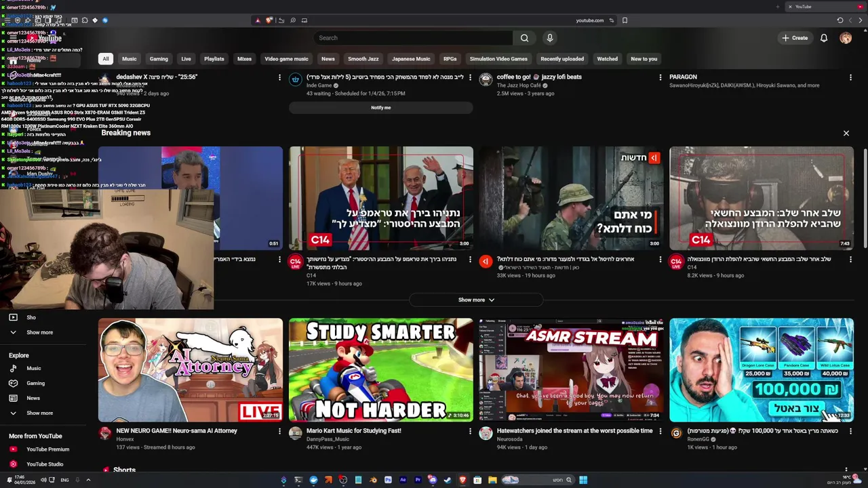The width and height of the screenshot is (868, 488).
Task: Click the YouTube search magnifier button
Action: [x=524, y=38]
